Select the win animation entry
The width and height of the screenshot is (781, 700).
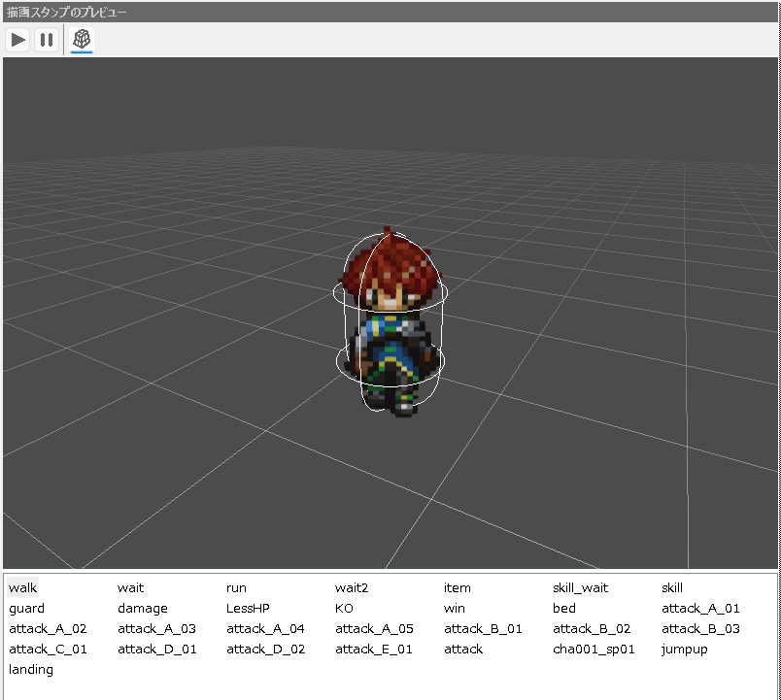[454, 608]
